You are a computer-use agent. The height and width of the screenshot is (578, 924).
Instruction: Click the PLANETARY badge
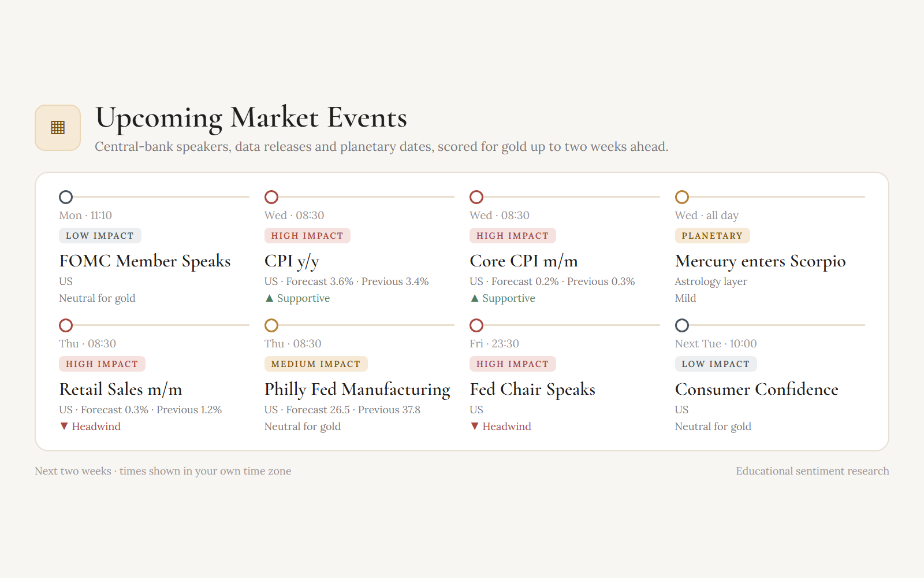click(712, 236)
